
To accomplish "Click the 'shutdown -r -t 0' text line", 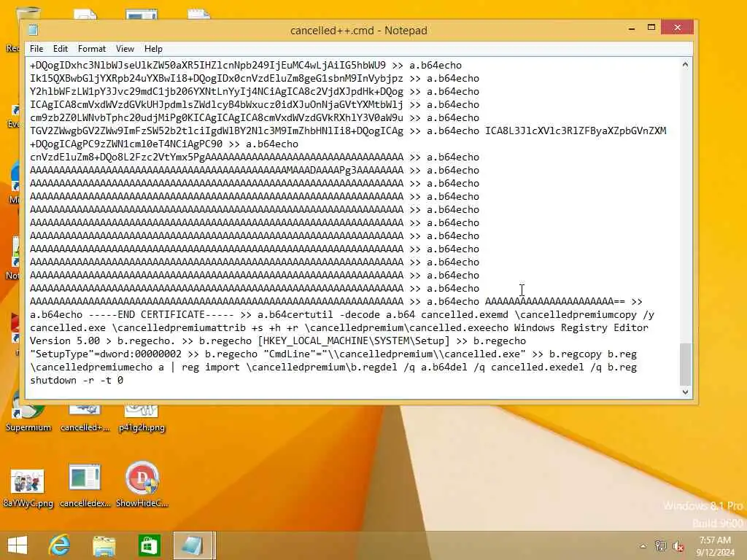I will click(x=77, y=380).
